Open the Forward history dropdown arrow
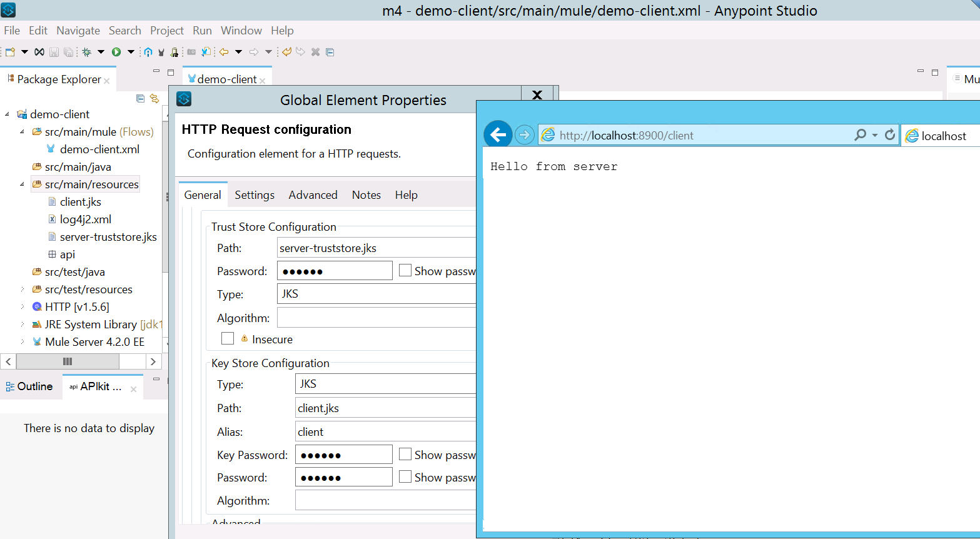Screen dimensions: 980x539 pyautogui.click(x=268, y=52)
